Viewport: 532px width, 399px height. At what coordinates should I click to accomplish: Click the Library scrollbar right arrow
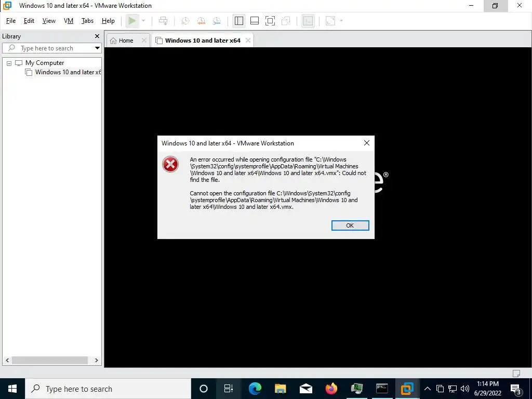pos(96,361)
